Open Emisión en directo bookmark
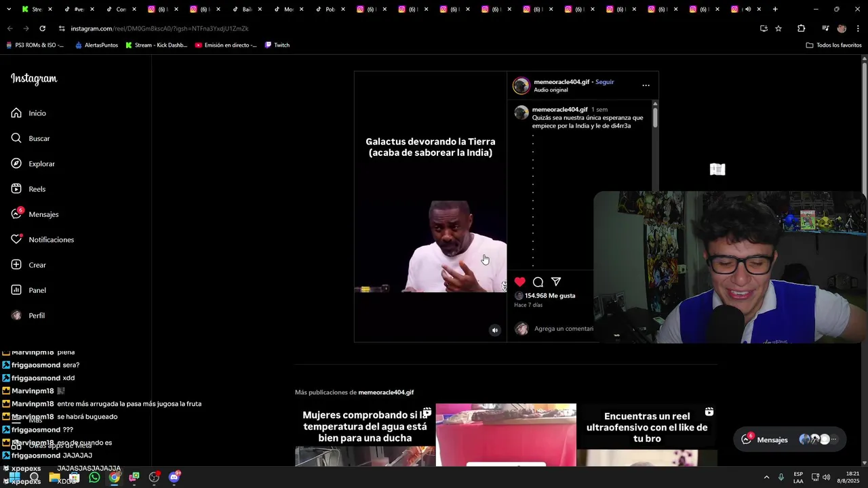Image resolution: width=868 pixels, height=488 pixels. pos(226,45)
